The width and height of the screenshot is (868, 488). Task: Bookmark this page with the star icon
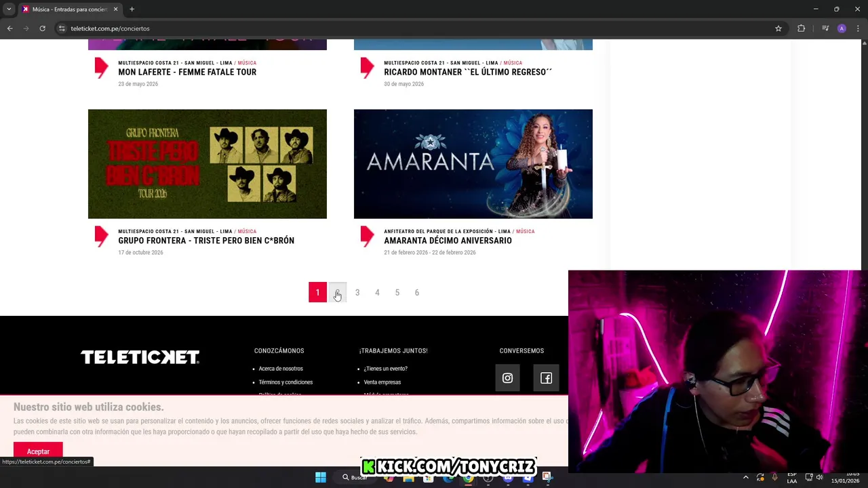[x=778, y=28]
